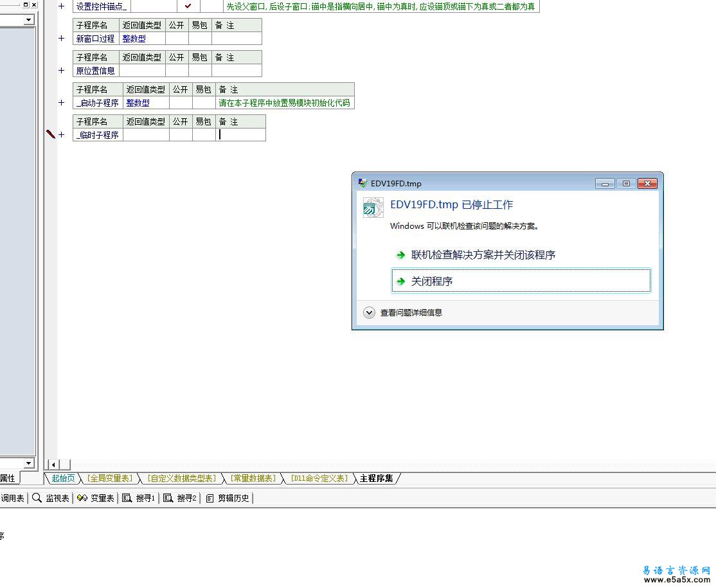The image size is (716, 588).
Task: Open the 搜寻1 panel tab
Action: pos(138,498)
